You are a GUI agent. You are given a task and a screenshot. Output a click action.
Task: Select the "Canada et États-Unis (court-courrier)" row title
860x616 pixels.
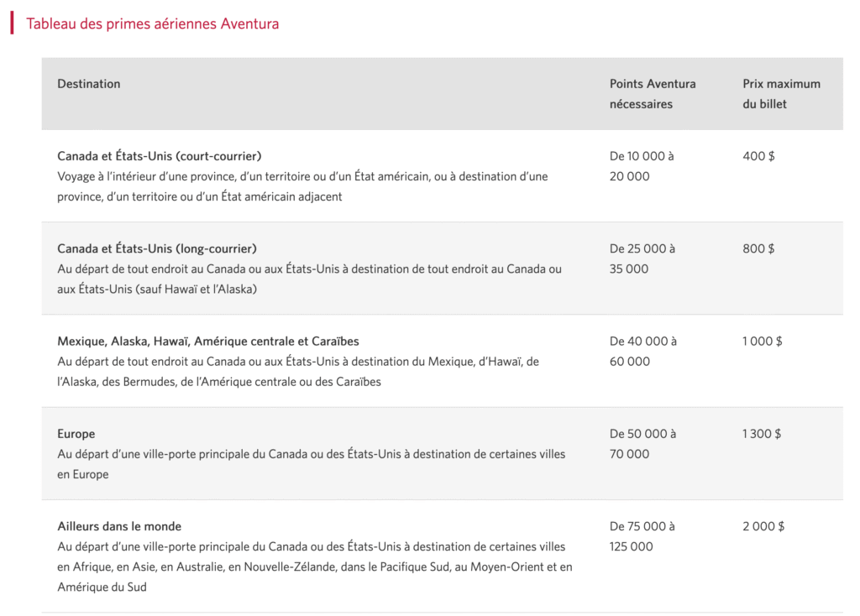coord(160,156)
